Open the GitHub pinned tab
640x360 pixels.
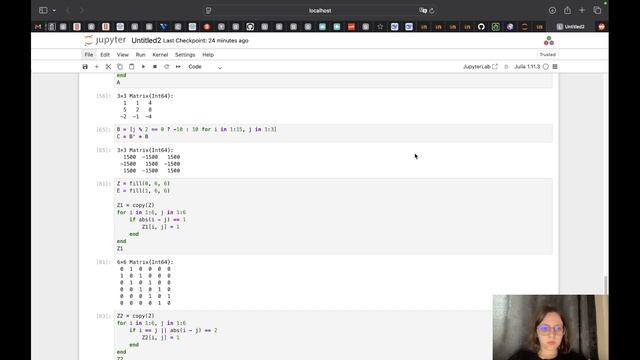click(x=481, y=27)
